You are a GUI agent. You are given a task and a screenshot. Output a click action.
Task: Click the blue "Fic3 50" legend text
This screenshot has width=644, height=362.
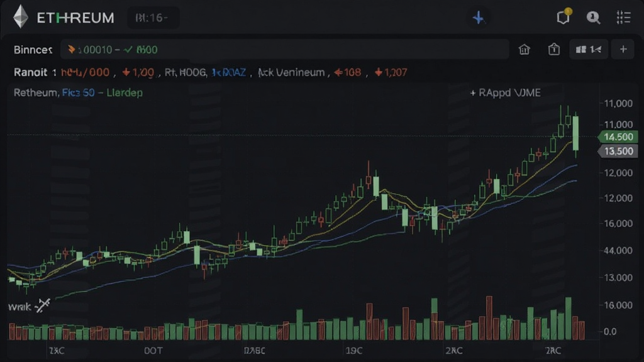[79, 93]
